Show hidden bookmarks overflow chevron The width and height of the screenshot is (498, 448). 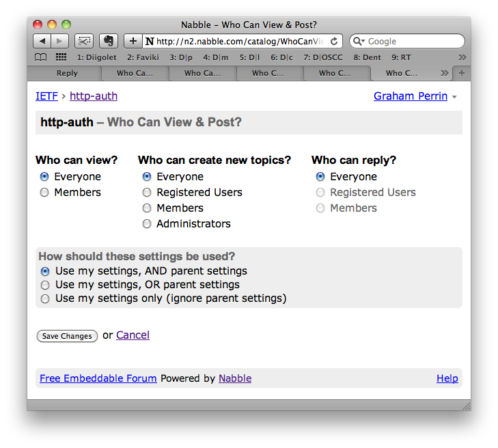tap(462, 57)
